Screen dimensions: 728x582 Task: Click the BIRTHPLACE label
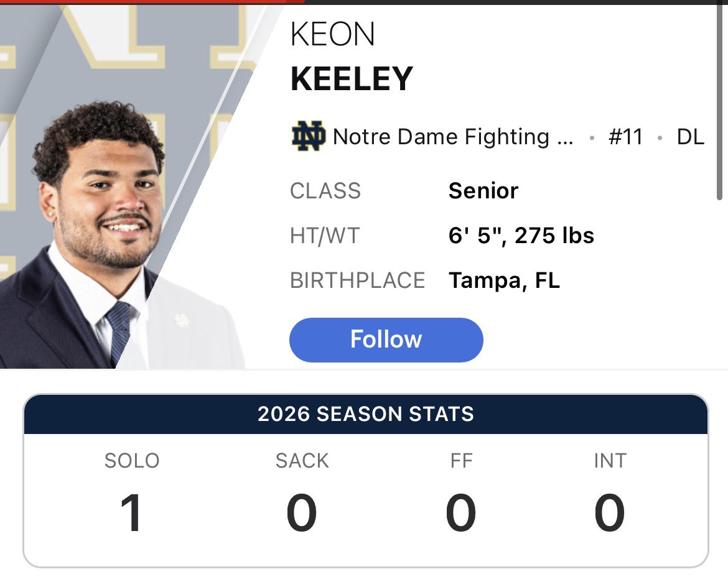[358, 280]
